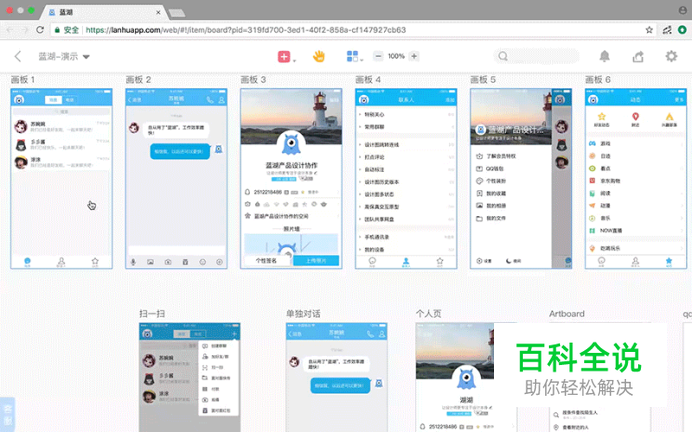Click the QQ钱包 row in 画板 5
692x432 pixels.
click(511, 169)
